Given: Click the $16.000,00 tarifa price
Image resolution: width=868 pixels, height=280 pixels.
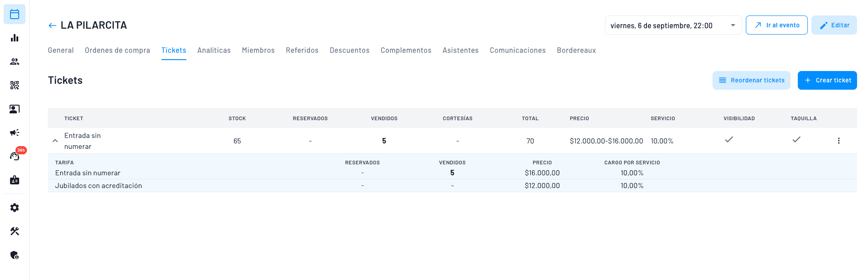Looking at the screenshot, I should pyautogui.click(x=542, y=173).
